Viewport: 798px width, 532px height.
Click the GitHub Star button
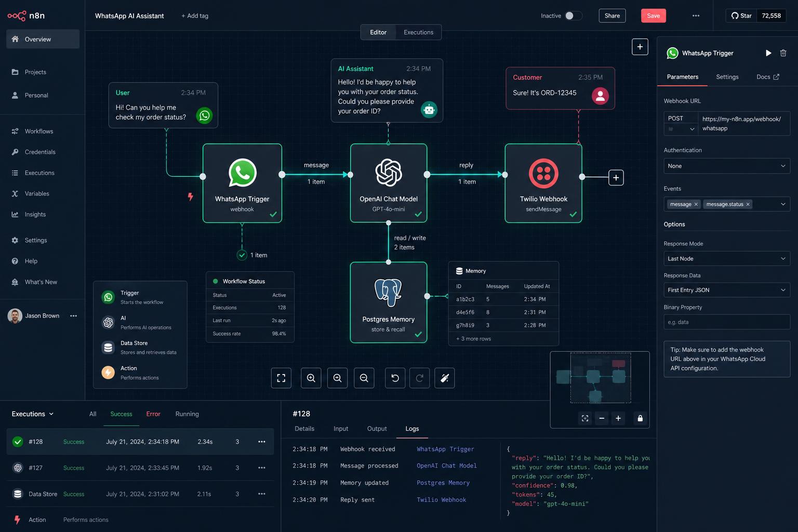coord(741,16)
